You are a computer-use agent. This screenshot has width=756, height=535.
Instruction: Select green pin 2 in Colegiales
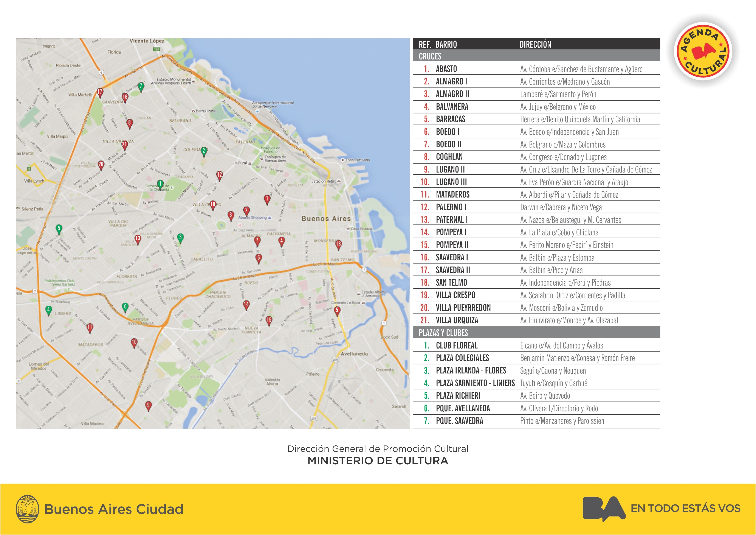pyautogui.click(x=204, y=152)
